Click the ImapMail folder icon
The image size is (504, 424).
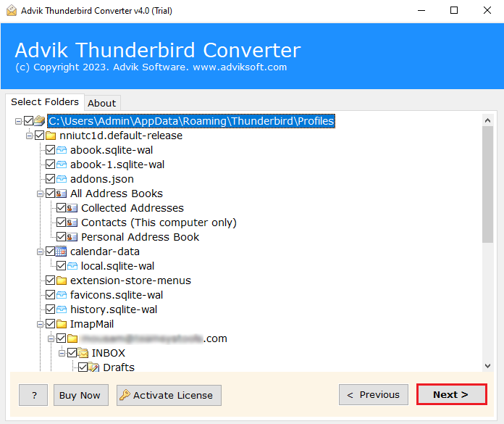[62, 324]
